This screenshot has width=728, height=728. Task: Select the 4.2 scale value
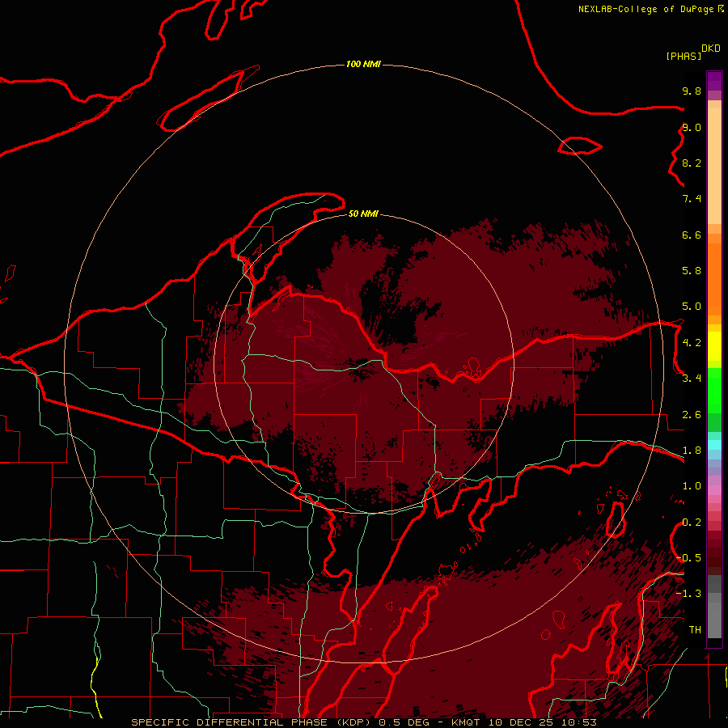click(692, 343)
